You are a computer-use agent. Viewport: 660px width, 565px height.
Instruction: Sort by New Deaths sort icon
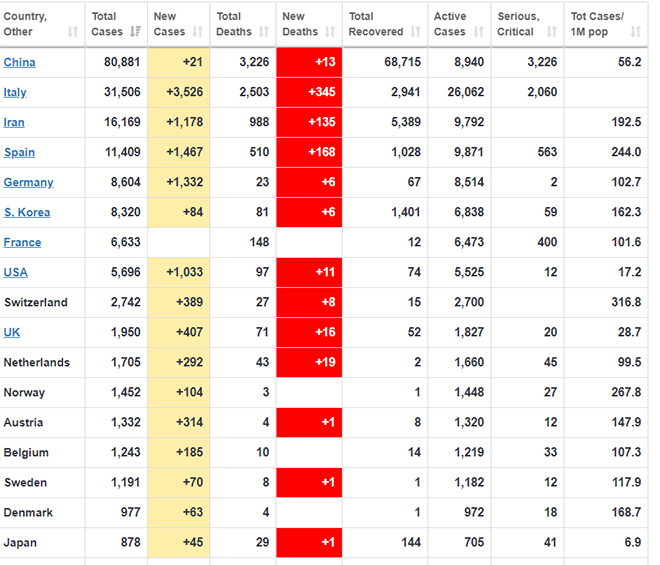(x=330, y=32)
